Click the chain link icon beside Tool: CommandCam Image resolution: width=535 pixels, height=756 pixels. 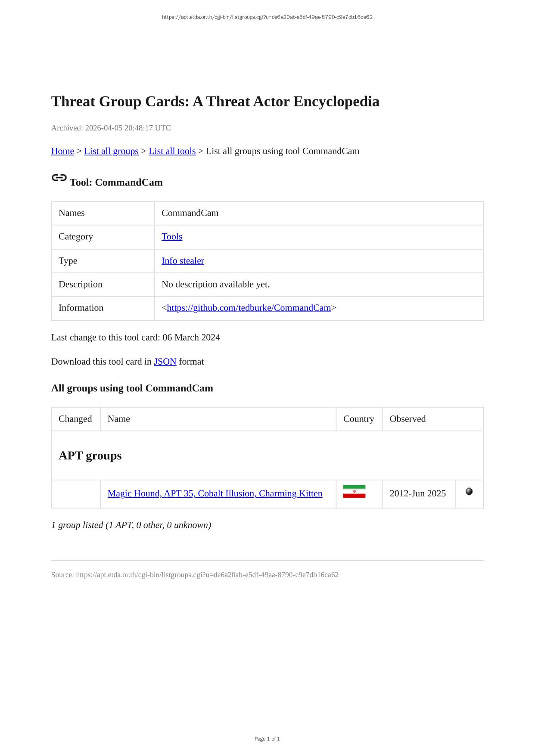point(59,177)
